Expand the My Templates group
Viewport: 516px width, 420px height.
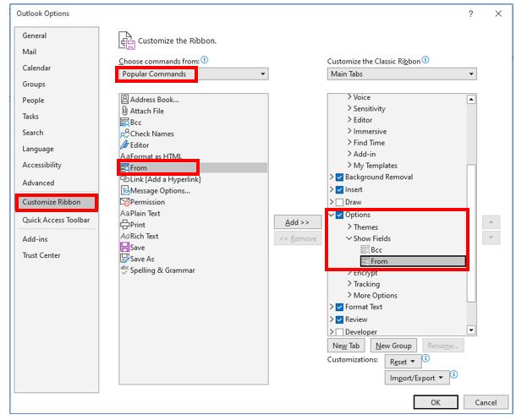coord(349,165)
